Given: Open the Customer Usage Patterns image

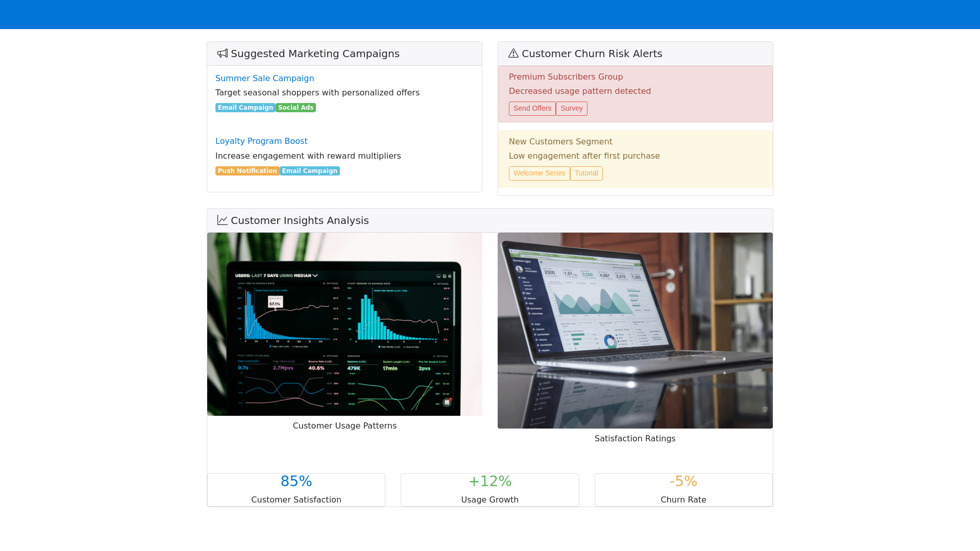Looking at the screenshot, I should (x=345, y=324).
